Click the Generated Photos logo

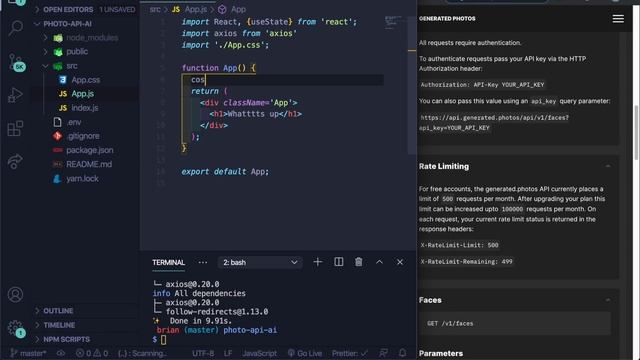click(447, 18)
